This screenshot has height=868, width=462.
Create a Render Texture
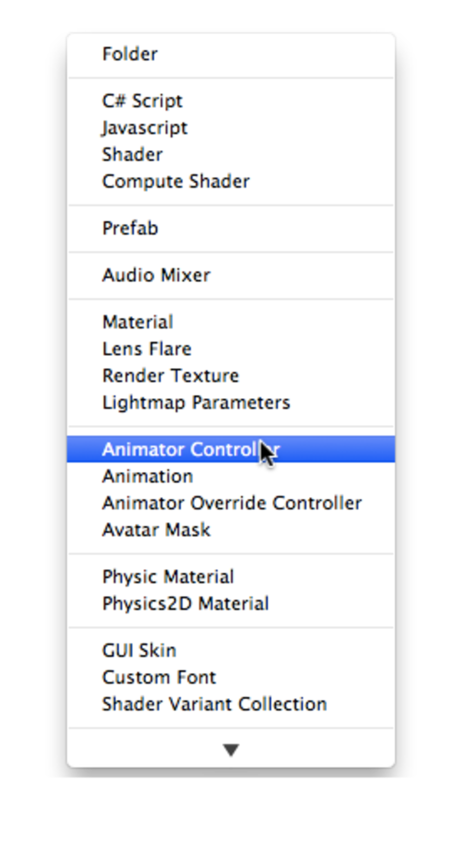pyautogui.click(x=171, y=376)
